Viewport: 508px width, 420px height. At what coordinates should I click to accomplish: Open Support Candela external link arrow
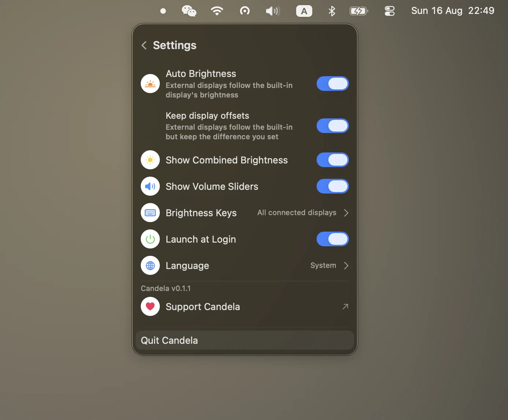[345, 306]
